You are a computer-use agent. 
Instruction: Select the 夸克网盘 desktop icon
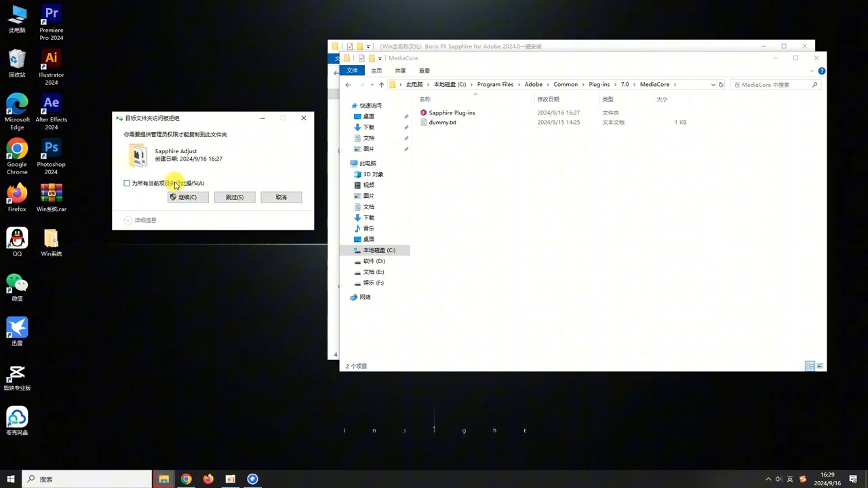click(x=17, y=421)
